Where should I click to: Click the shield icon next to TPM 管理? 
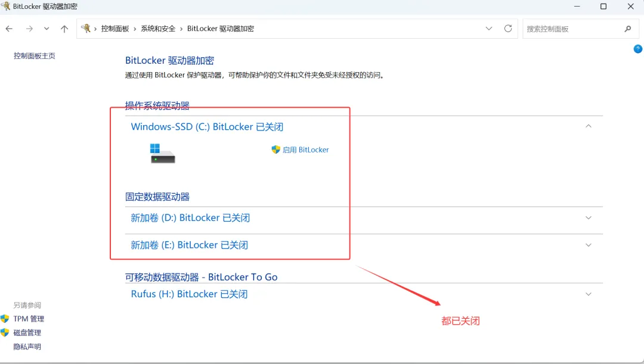point(5,319)
